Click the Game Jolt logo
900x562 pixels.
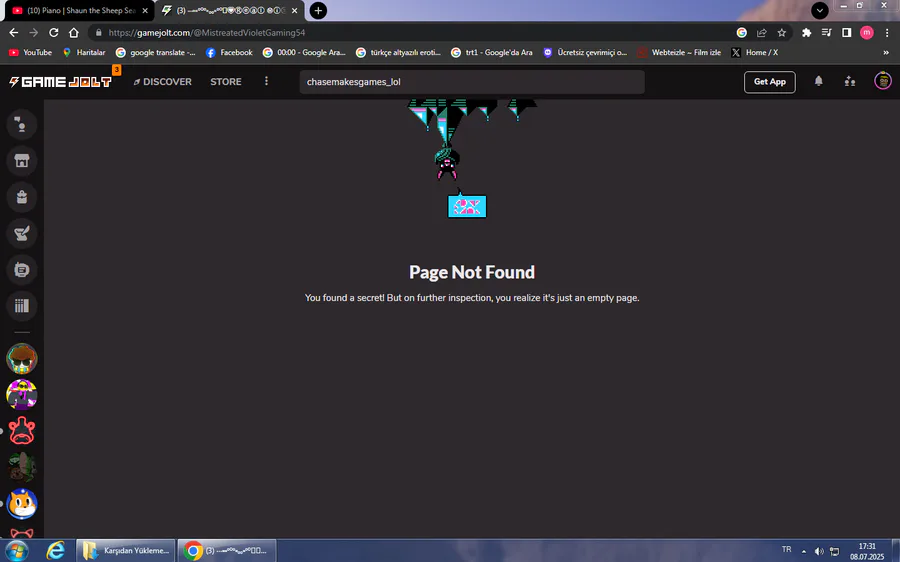point(60,82)
